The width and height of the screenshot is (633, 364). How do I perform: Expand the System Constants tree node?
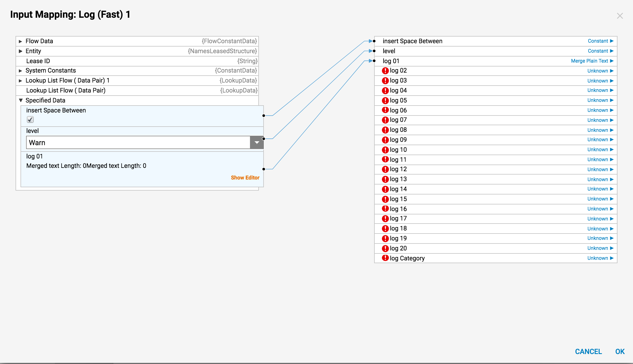point(20,71)
